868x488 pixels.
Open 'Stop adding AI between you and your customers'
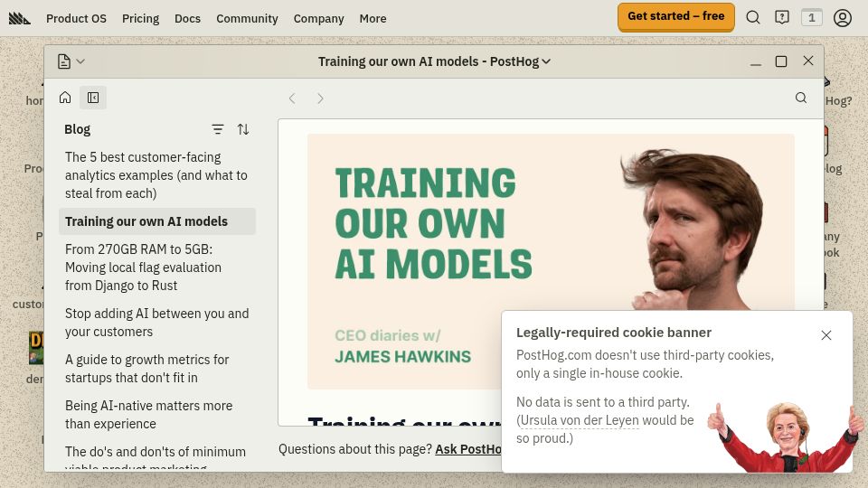coord(156,323)
